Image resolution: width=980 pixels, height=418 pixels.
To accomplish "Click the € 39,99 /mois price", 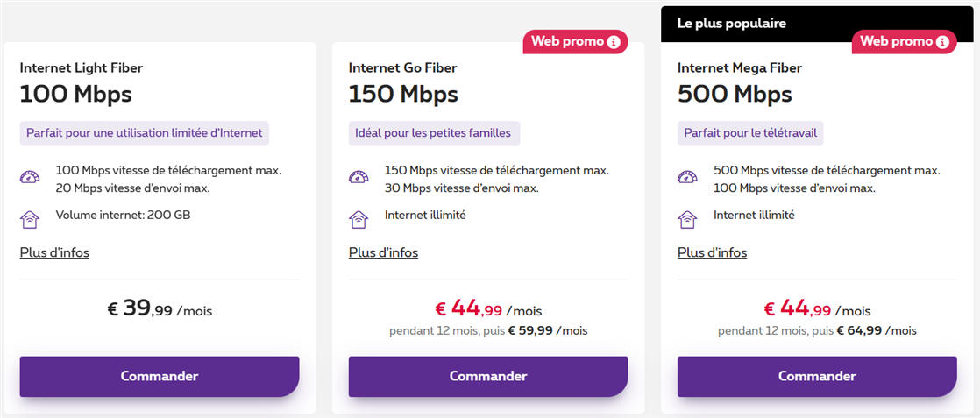I will pos(160,309).
